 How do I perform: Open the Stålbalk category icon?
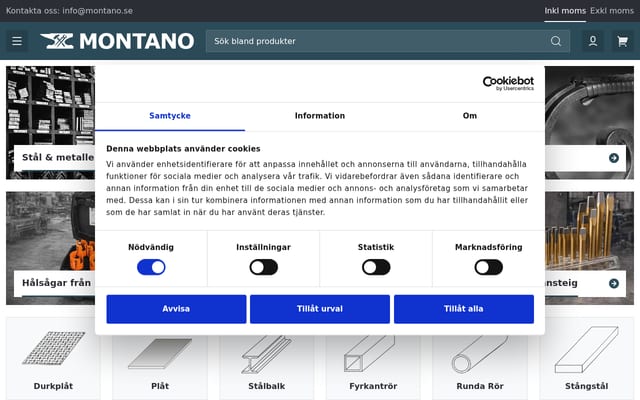click(x=266, y=354)
